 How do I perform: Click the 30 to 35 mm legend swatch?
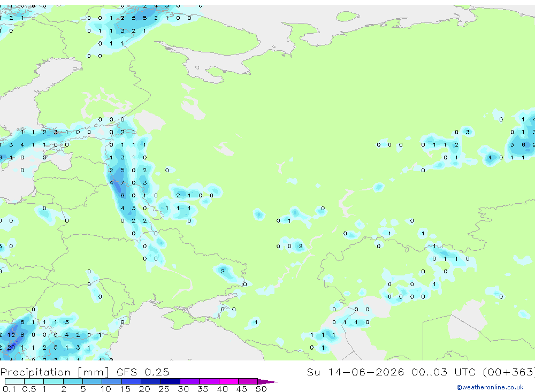tap(190, 381)
